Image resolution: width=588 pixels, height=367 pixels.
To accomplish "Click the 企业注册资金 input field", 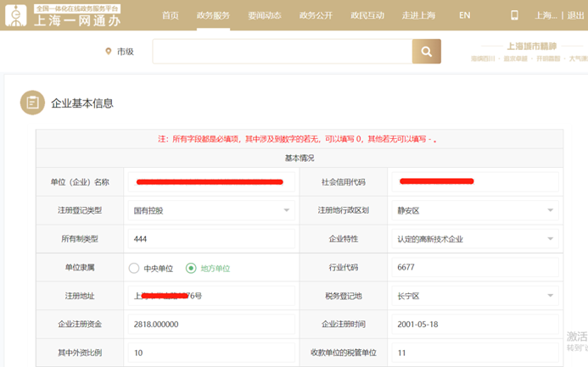I will [x=210, y=325].
